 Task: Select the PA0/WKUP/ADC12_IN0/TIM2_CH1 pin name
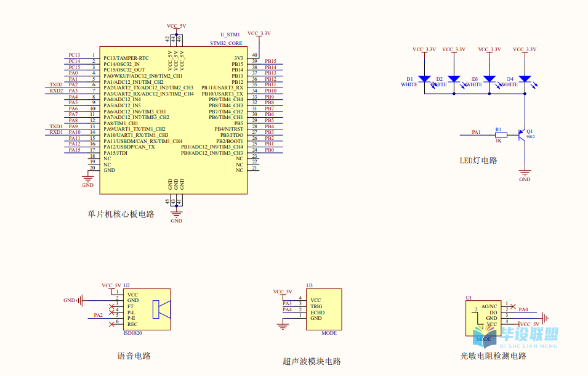[x=143, y=76]
